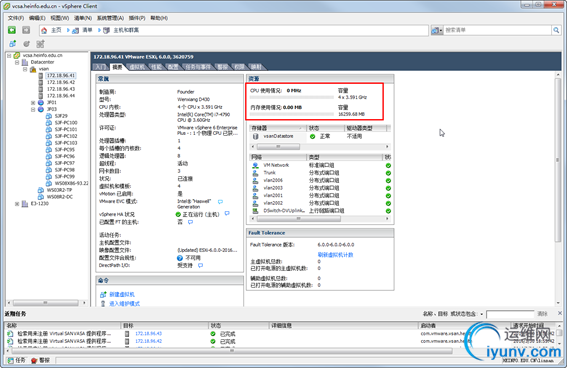
Task: Collapse the vsan cluster node
Action: click(x=25, y=69)
